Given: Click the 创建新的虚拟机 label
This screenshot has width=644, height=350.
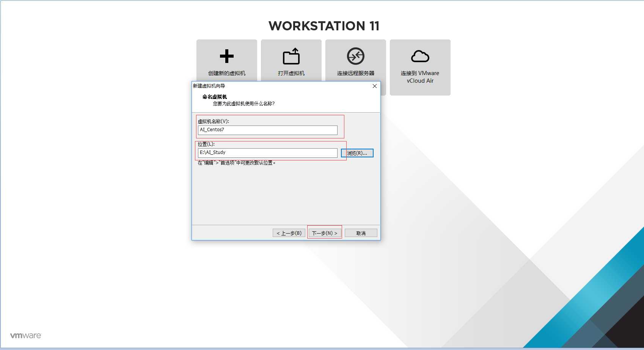Looking at the screenshot, I should 227,73.
